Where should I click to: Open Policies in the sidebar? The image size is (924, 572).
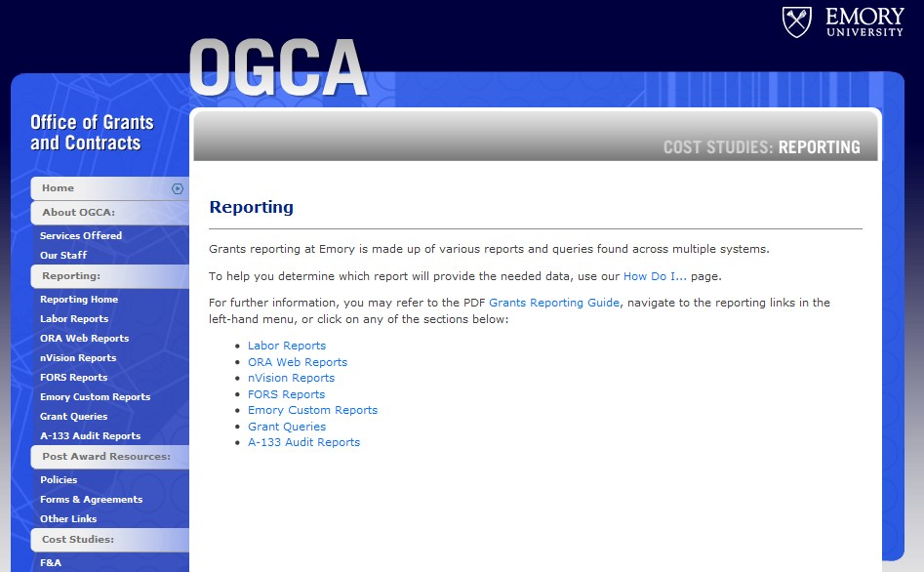tap(59, 480)
